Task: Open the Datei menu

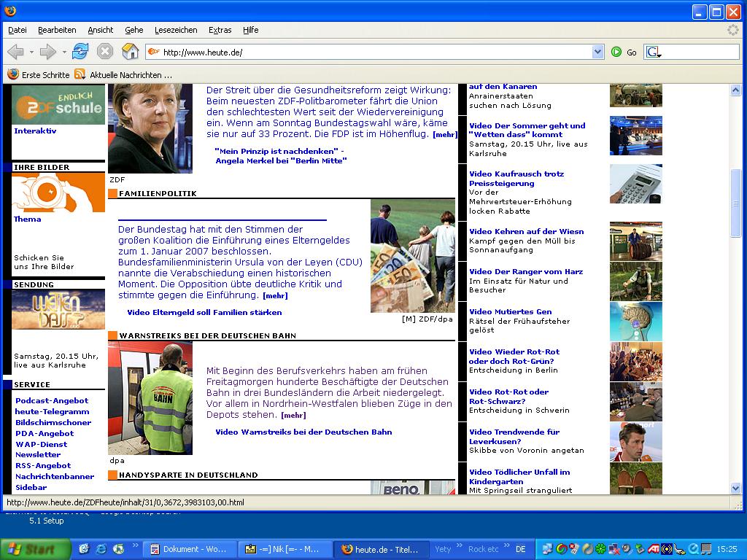Action: click(18, 30)
